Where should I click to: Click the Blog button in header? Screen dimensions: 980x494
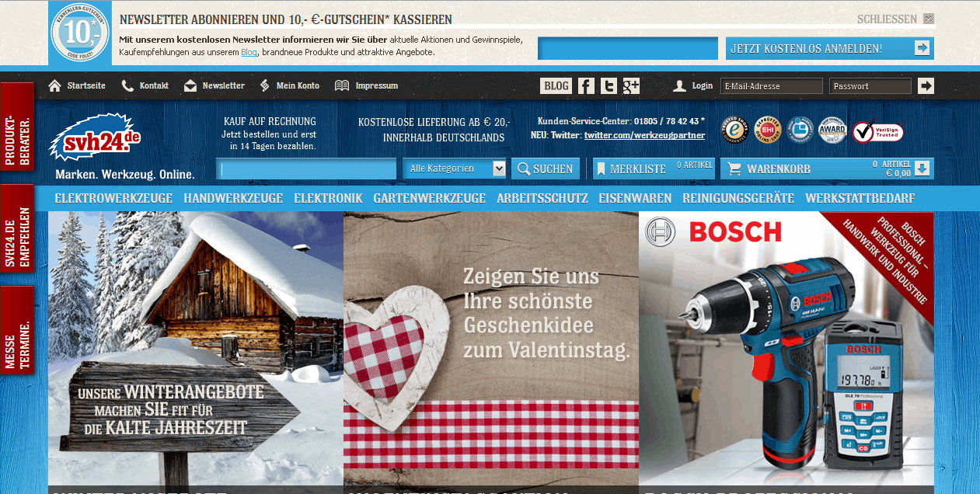pyautogui.click(x=556, y=86)
